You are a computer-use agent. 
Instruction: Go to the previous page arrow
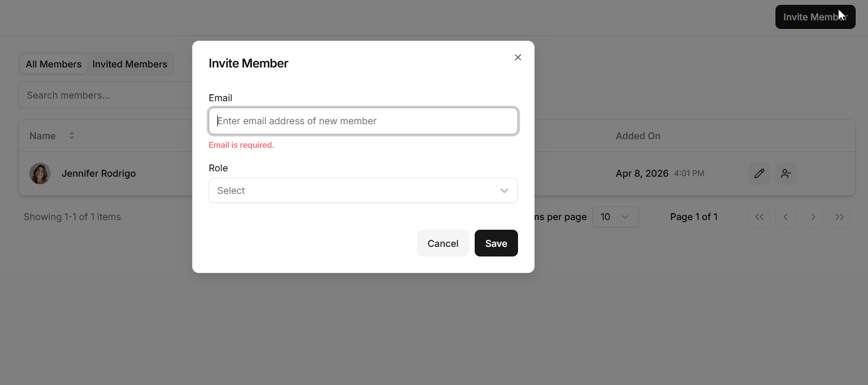point(786,217)
